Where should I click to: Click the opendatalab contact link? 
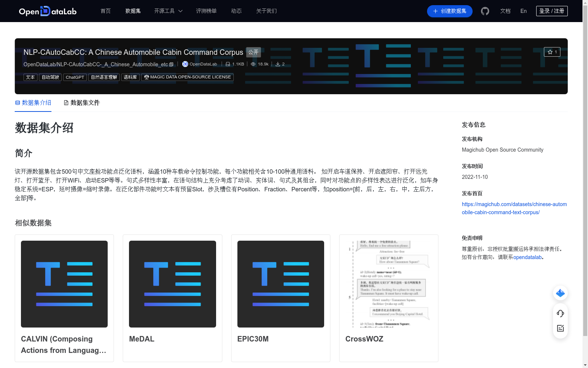pos(527,257)
